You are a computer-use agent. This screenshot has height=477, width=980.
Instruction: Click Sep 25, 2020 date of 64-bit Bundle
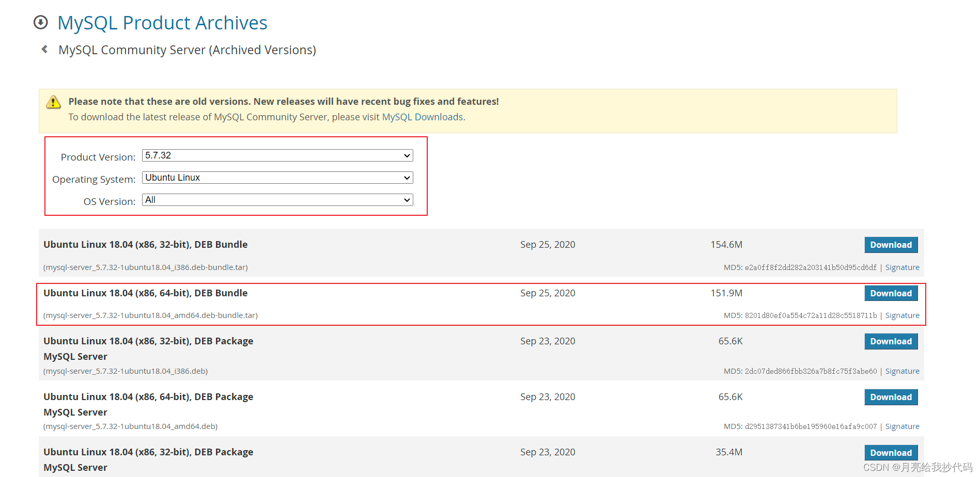548,293
